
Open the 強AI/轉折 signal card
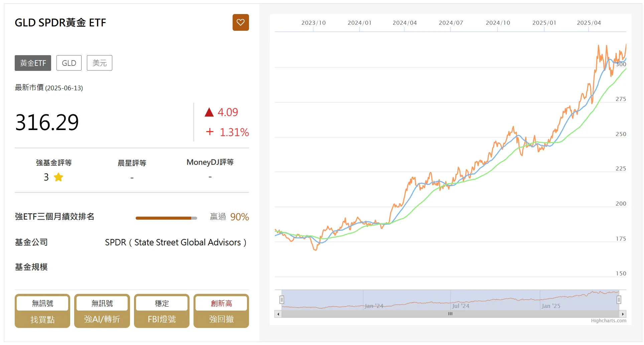[x=102, y=311]
